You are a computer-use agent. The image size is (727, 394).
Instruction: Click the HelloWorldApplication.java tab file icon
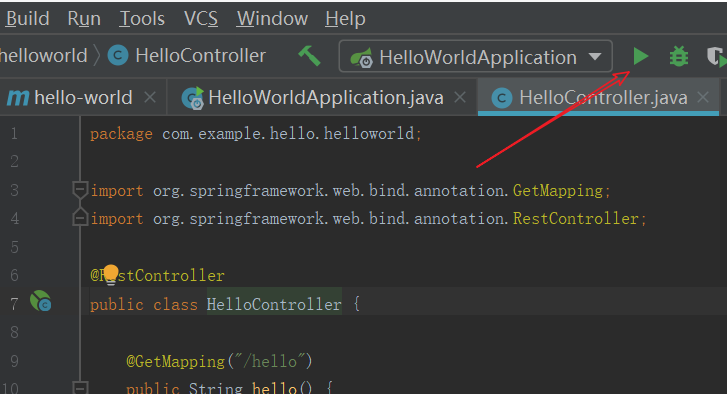tap(192, 98)
